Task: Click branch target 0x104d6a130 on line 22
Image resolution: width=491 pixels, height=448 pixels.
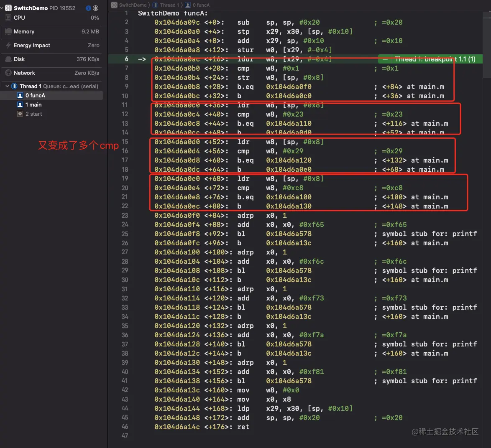Action: coord(289,206)
